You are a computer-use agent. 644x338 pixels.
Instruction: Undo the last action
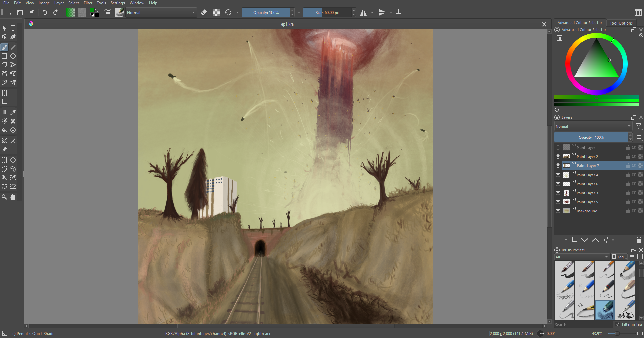(x=45, y=12)
